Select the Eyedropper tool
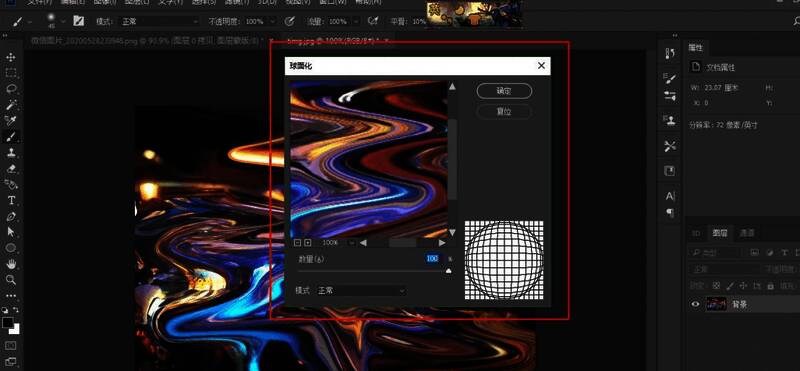 [11, 120]
